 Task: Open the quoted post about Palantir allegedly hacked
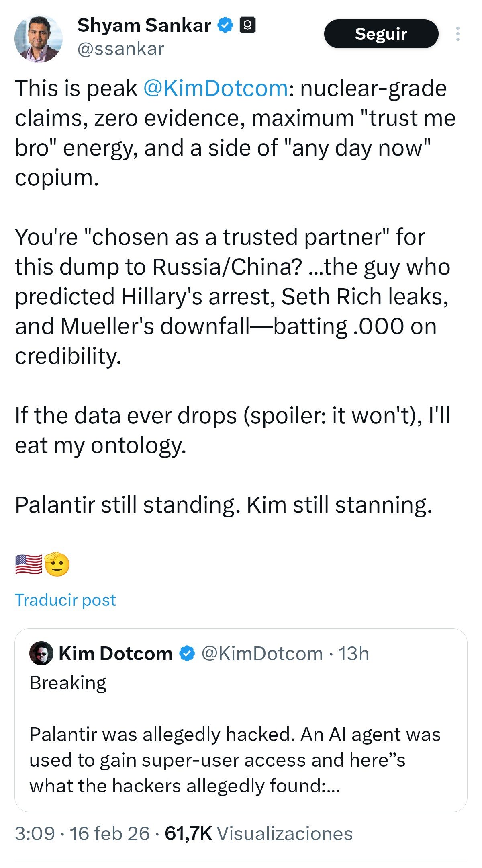pos(235,760)
